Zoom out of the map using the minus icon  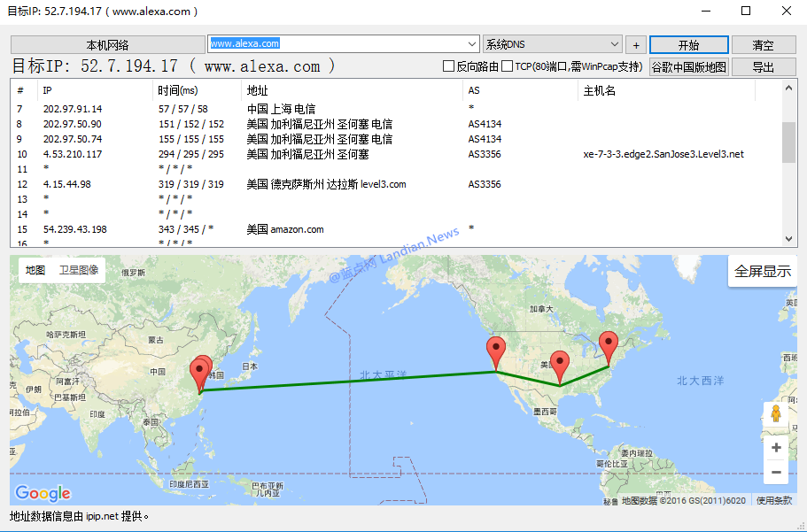[x=776, y=472]
